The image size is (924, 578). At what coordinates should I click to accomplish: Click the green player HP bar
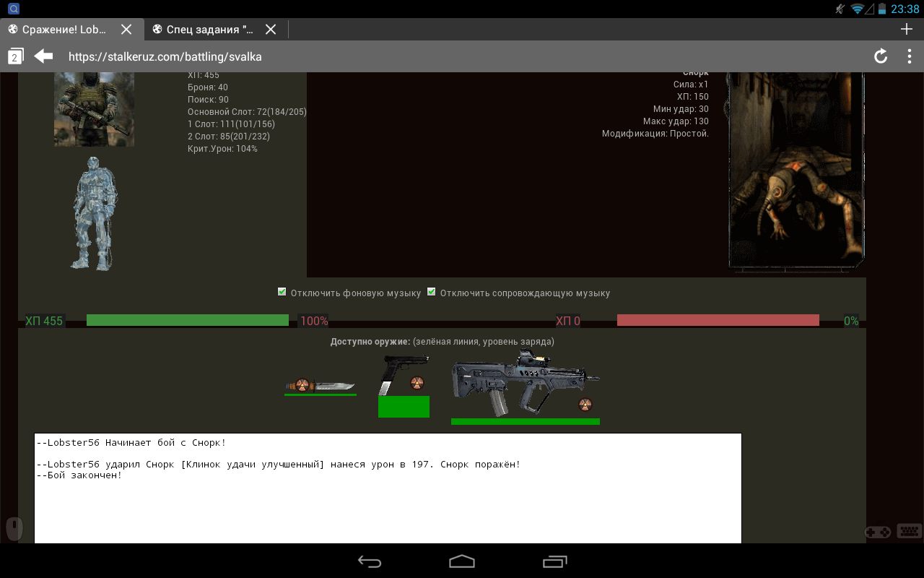point(187,320)
